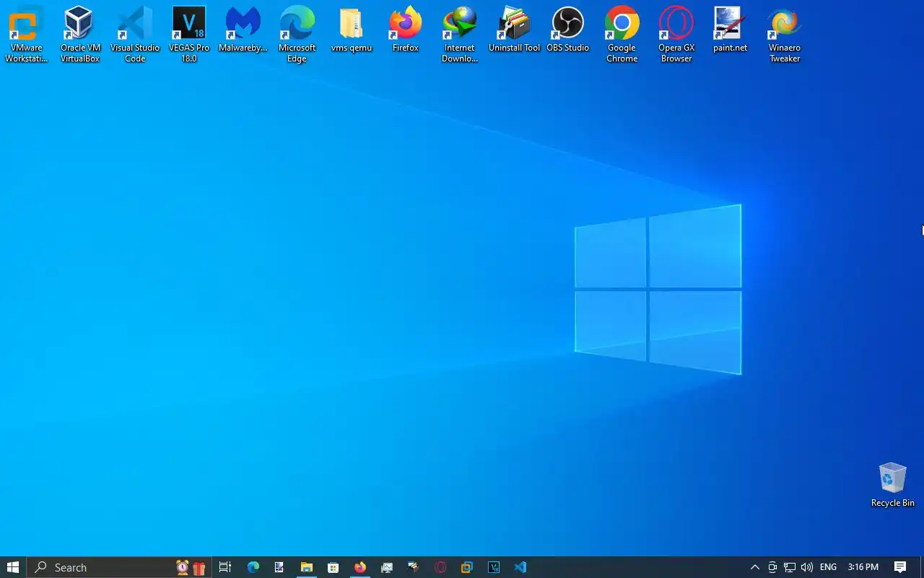Select the Winaero Tweaker desktop shortcut
Screen dimensions: 924x578
[785, 35]
